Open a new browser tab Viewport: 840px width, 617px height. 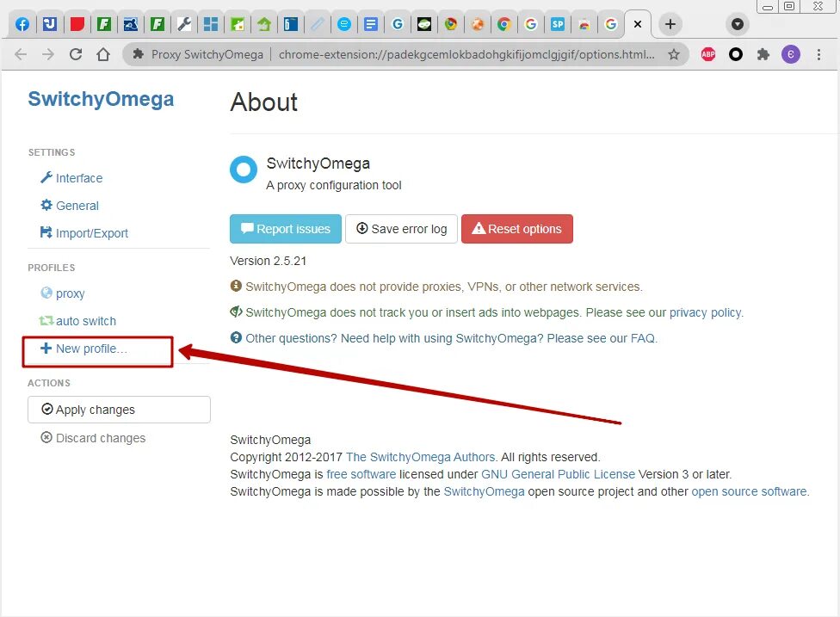670,24
